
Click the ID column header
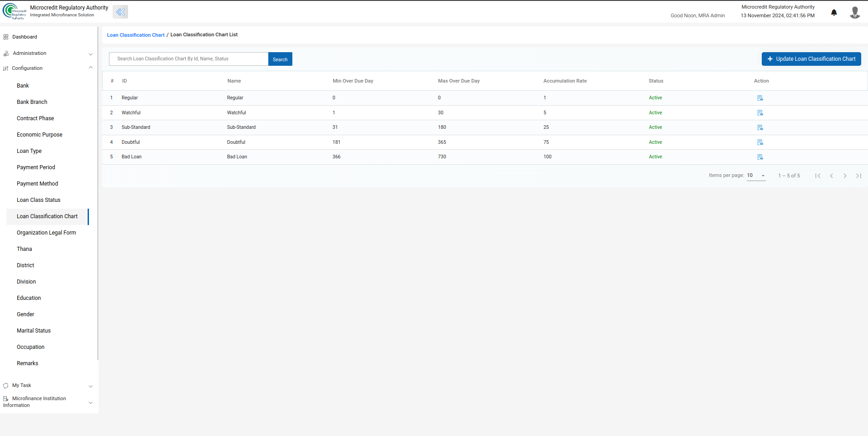pyautogui.click(x=124, y=81)
